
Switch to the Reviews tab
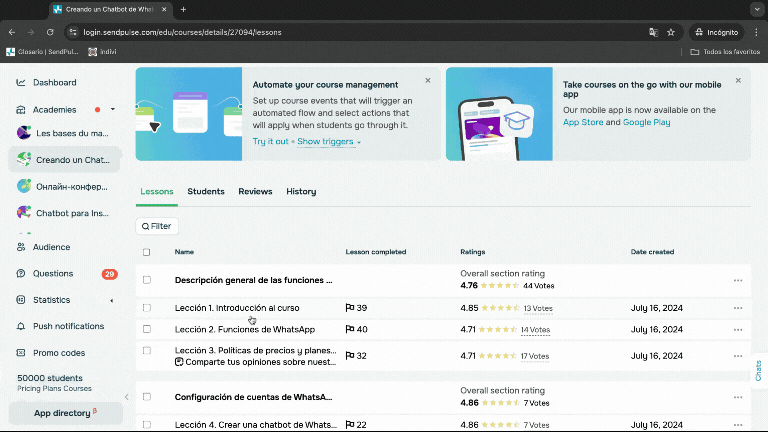(255, 191)
